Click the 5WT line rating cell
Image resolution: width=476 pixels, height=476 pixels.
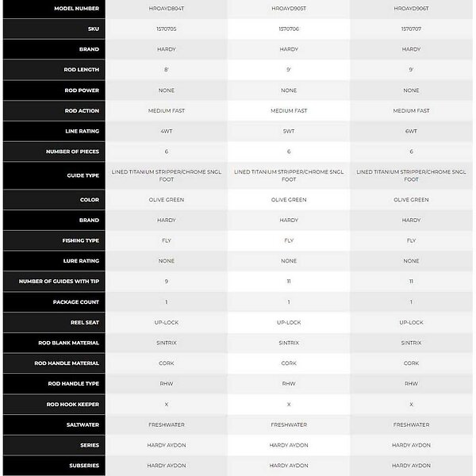289,131
